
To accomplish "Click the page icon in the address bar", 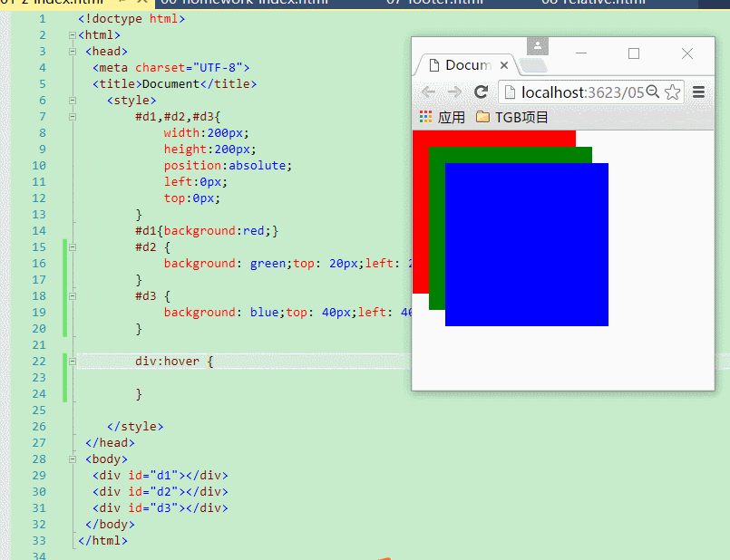I will point(510,92).
